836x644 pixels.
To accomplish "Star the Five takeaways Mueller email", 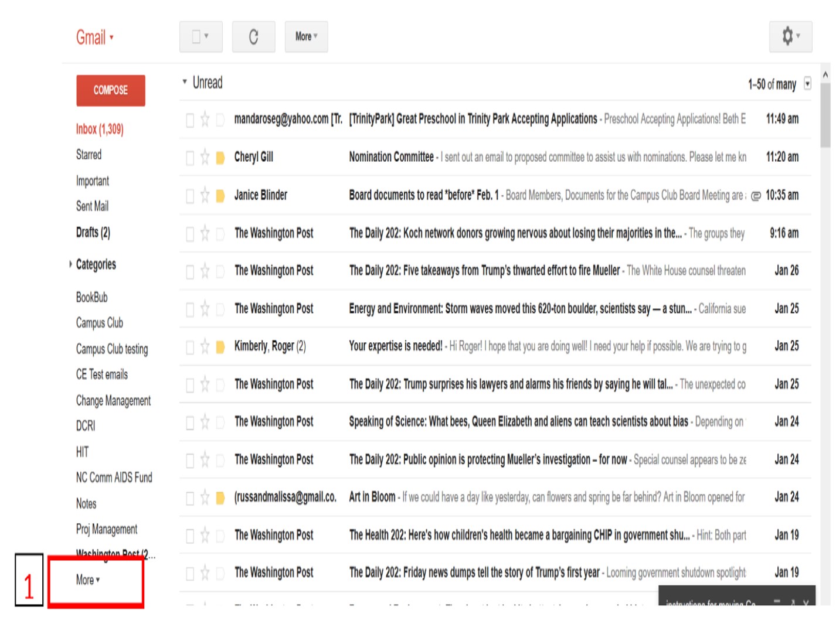I will pos(205,271).
